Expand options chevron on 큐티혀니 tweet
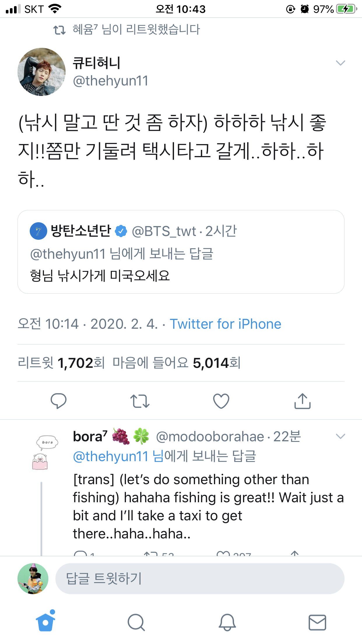The image size is (362, 644). coord(340,63)
